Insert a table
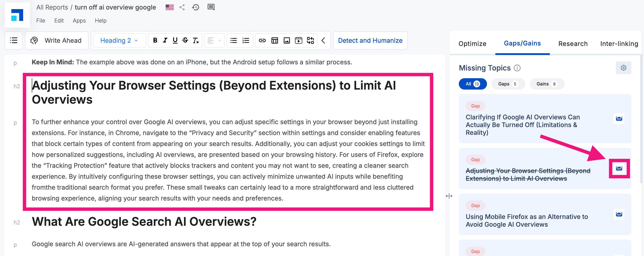 tap(275, 40)
